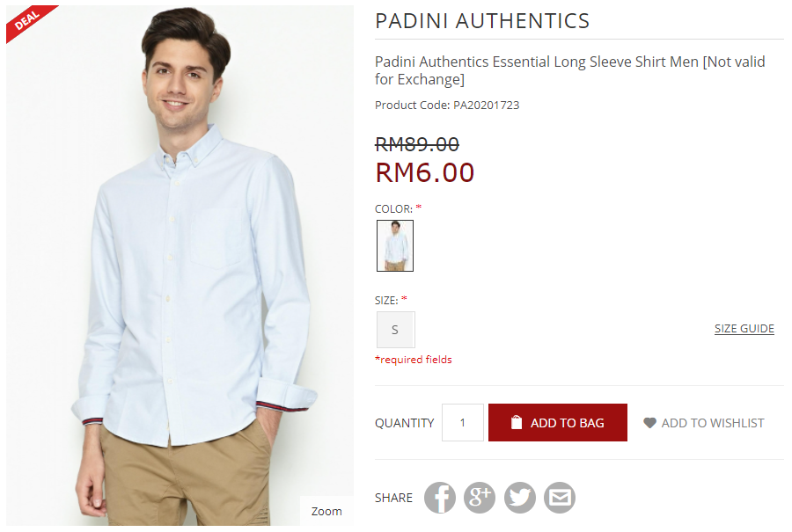Image resolution: width=792 pixels, height=532 pixels.
Task: Choose the light blue shirt color swatch
Action: click(395, 246)
